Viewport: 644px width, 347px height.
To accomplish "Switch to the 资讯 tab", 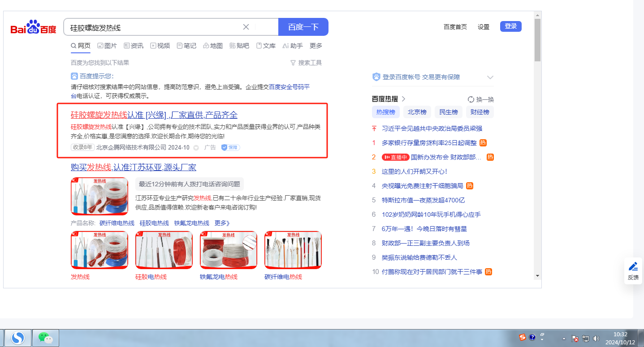I will 134,46.
